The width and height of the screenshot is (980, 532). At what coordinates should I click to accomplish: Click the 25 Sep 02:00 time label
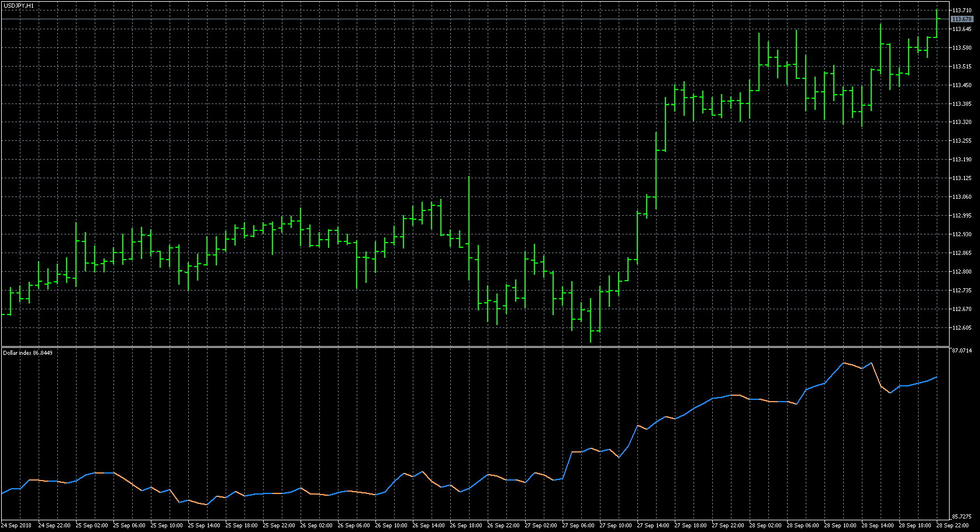tap(92, 526)
